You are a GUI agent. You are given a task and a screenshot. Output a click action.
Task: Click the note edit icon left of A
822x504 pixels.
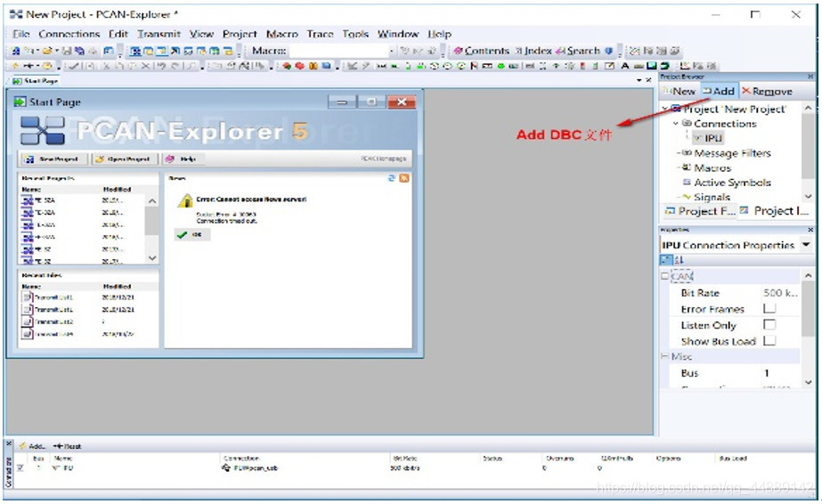click(x=609, y=66)
